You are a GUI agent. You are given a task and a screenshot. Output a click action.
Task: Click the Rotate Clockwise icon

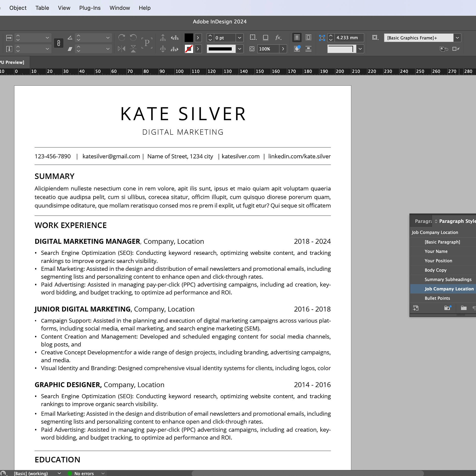(x=122, y=38)
